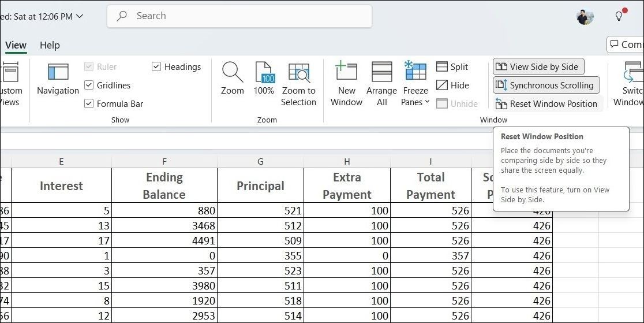Switch to the View tab

point(16,45)
